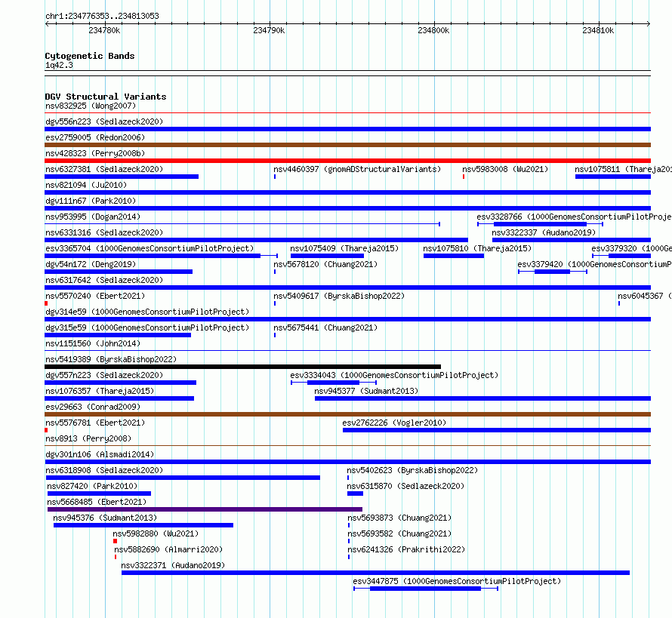
Task: Open dgv54n172 (Deng2019) variant
Action: coord(91,264)
